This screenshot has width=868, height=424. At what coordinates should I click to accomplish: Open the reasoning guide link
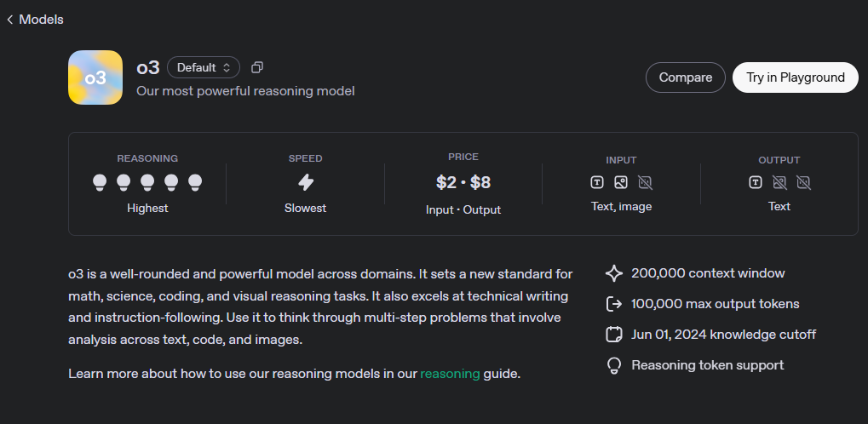pyautogui.click(x=450, y=374)
